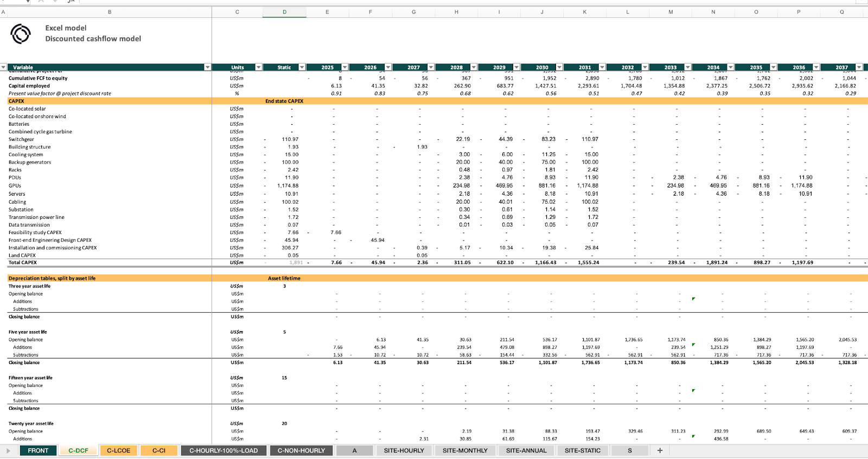
Task: Select 'Depreciation tables, split by asset life' header
Action: [x=52, y=278]
